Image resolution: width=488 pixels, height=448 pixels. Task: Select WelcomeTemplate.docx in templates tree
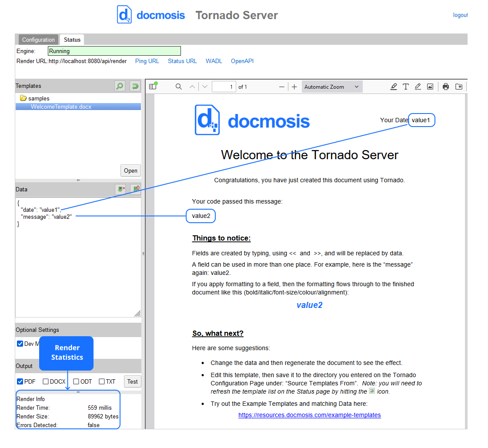[78, 107]
